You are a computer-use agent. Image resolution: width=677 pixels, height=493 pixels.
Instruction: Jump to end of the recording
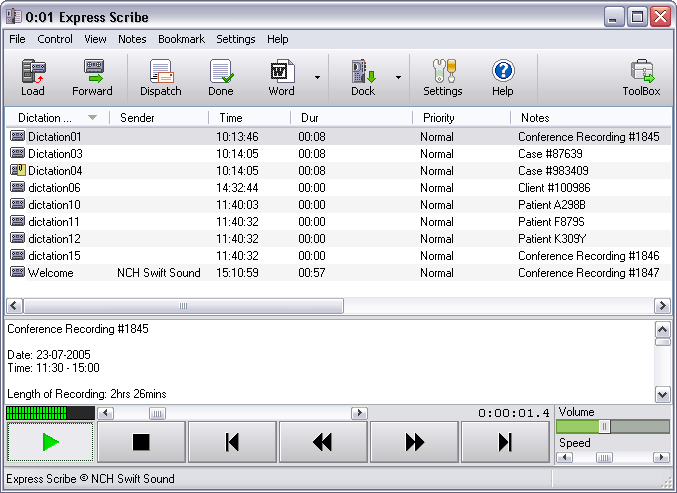[505, 442]
